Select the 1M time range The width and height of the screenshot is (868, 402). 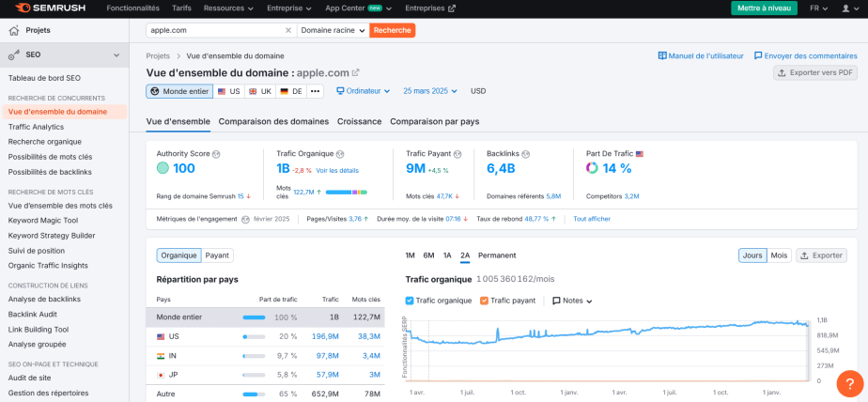click(x=411, y=255)
